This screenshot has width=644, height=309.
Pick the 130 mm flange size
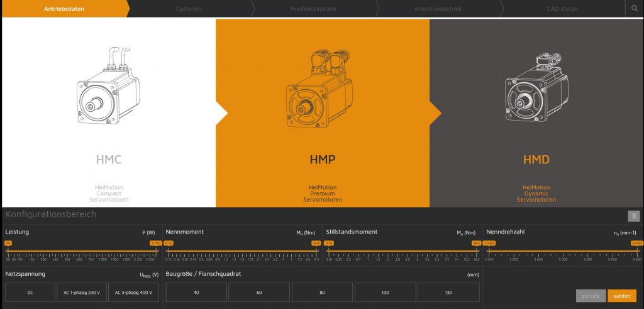(x=448, y=292)
